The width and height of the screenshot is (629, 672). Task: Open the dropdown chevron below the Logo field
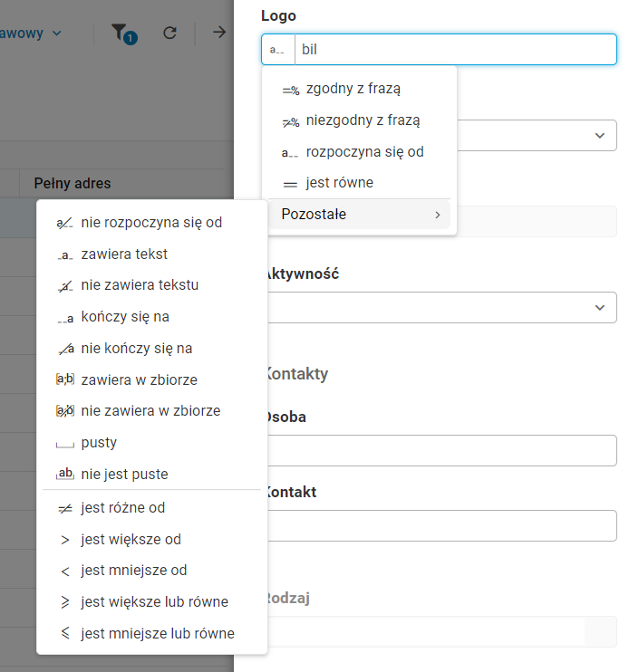599,136
